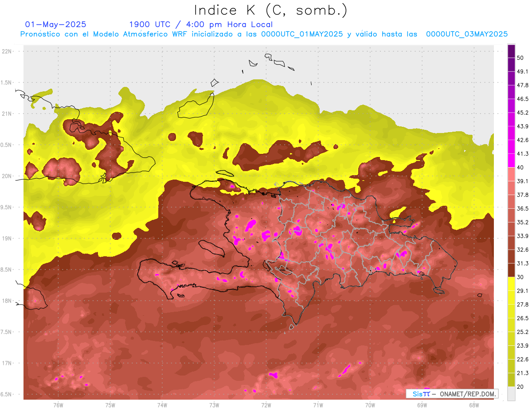
Task: Click the '22N' latitude label
Action: click(7, 51)
